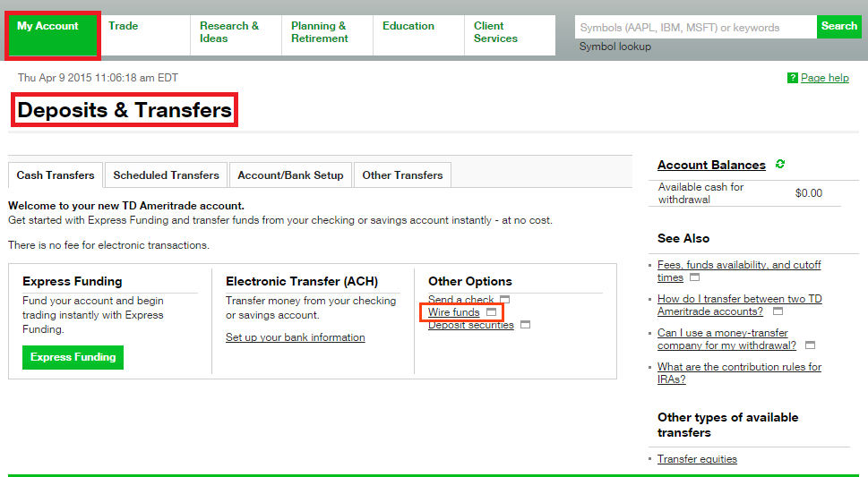The image size is (868, 477).
Task: Click the green Express Funding button
Action: coord(73,357)
